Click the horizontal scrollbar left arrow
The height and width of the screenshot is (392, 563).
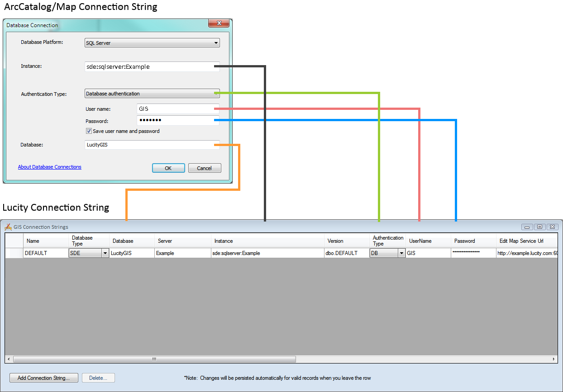pos(9,359)
